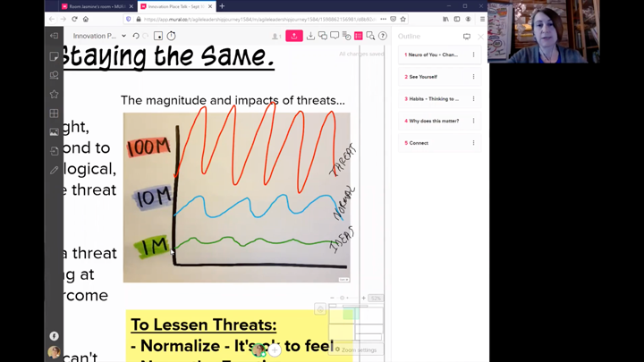Go back in browser history
This screenshot has height=362, width=644.
pyautogui.click(x=52, y=20)
